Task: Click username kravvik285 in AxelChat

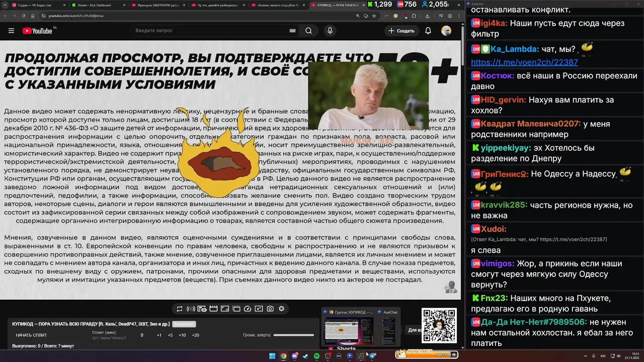Action: click(x=504, y=205)
